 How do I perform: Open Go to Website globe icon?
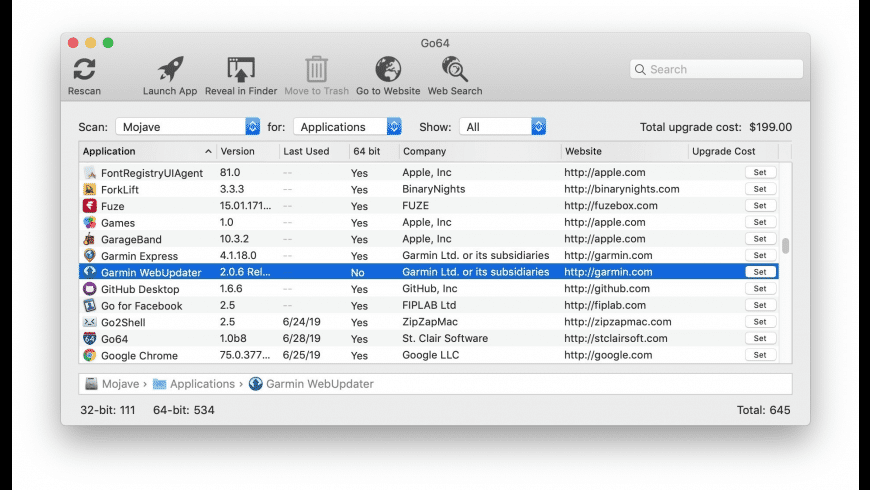tap(388, 69)
